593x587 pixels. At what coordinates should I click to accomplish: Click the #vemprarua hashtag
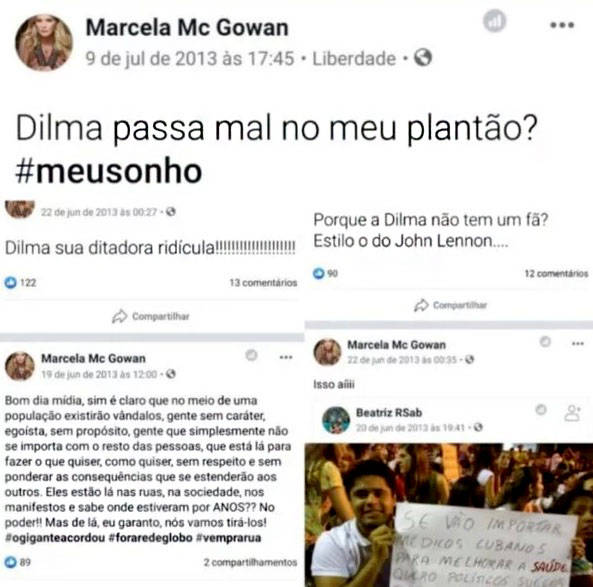[228, 538]
